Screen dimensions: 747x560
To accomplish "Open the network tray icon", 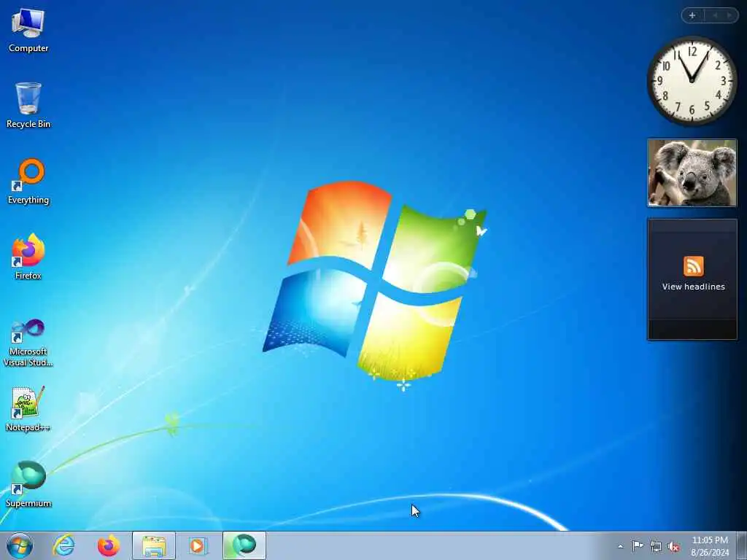I will (656, 546).
